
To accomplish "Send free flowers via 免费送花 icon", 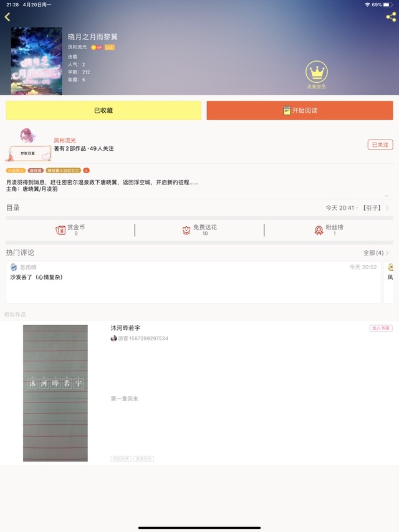I will tap(186, 230).
